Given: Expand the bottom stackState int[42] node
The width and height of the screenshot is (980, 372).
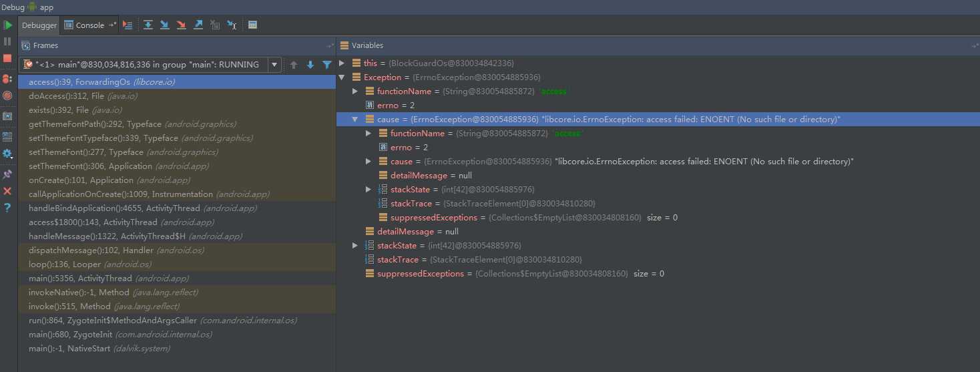Looking at the screenshot, I should point(355,245).
